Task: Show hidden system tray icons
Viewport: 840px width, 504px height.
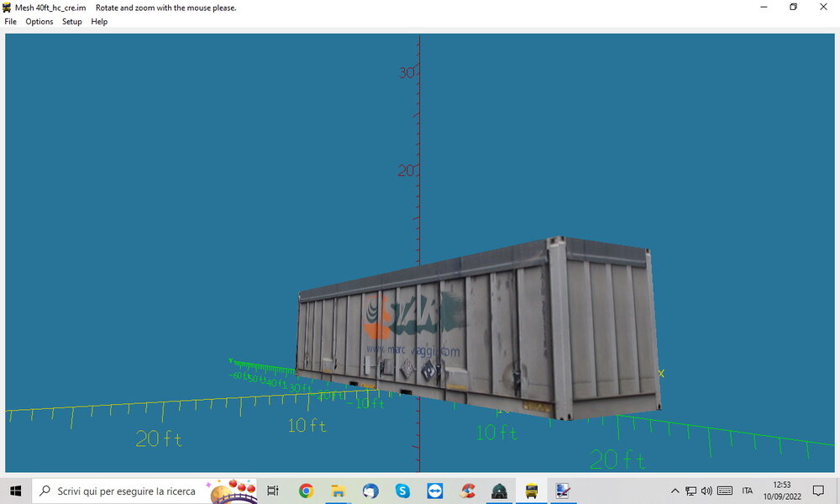Action: pos(675,491)
